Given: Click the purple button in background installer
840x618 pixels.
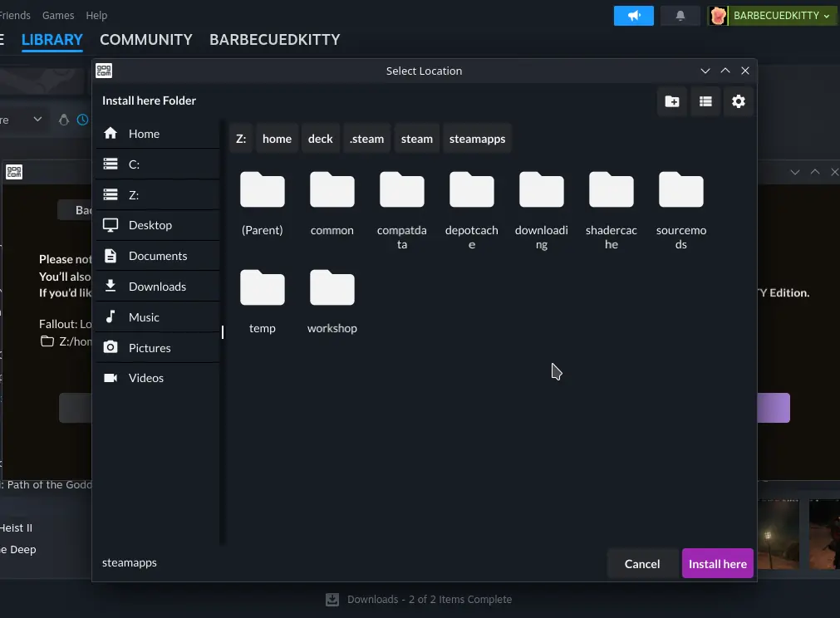Looking at the screenshot, I should tap(773, 408).
